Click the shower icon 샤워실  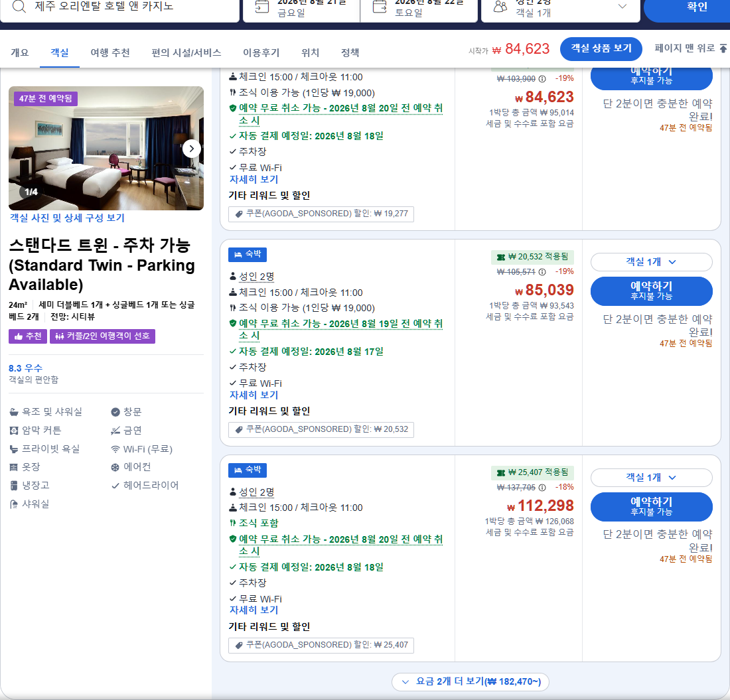click(x=14, y=504)
